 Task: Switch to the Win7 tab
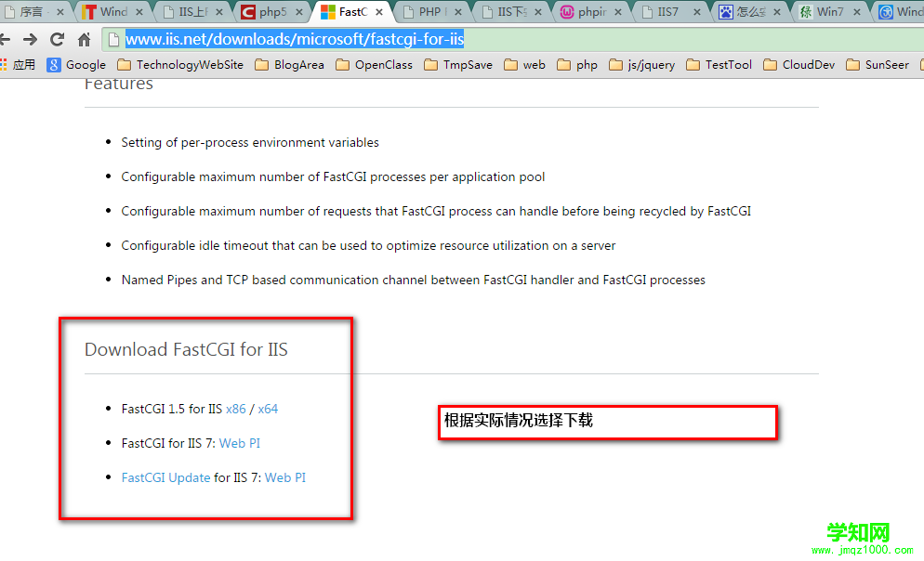click(x=830, y=12)
